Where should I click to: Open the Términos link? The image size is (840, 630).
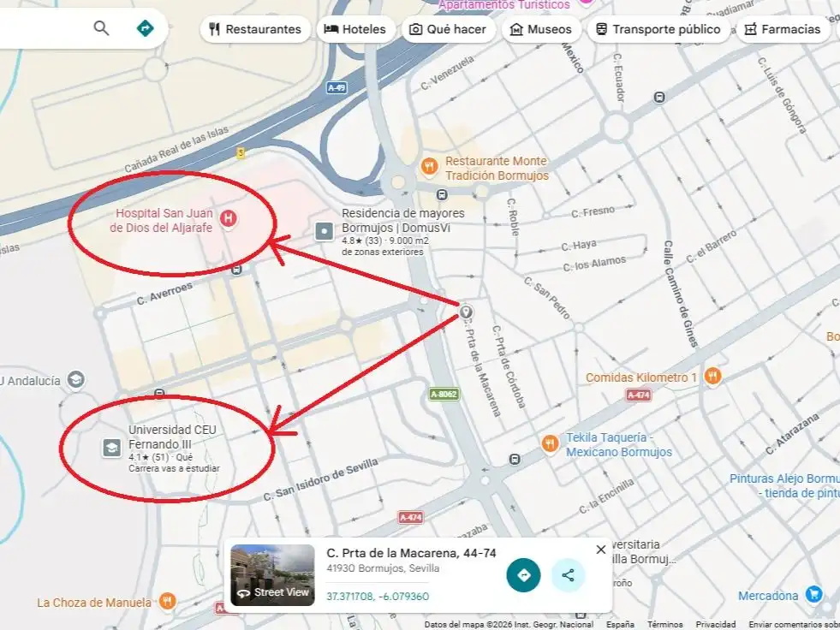[664, 625]
